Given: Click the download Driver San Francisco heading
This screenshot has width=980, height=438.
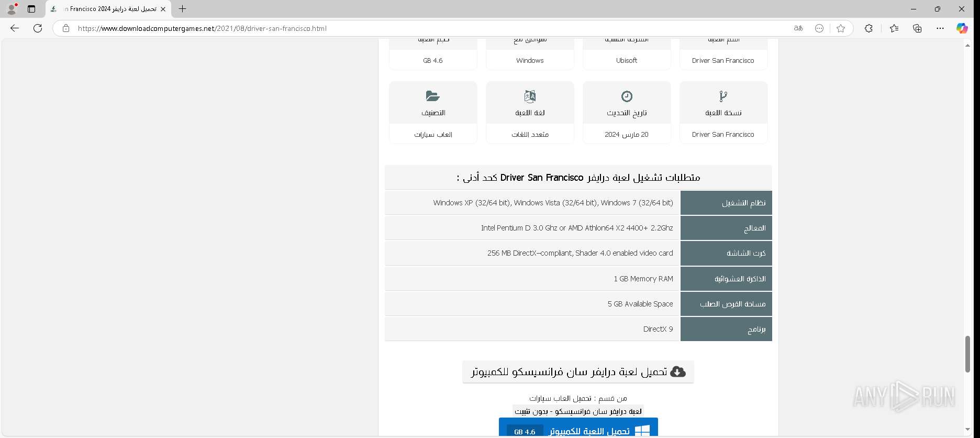Looking at the screenshot, I should point(578,371).
